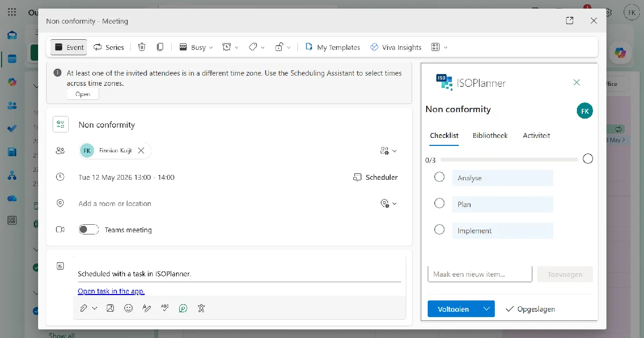Expand the apps dropdown chevron in toolbar
The height and width of the screenshot is (338, 644).
click(446, 47)
